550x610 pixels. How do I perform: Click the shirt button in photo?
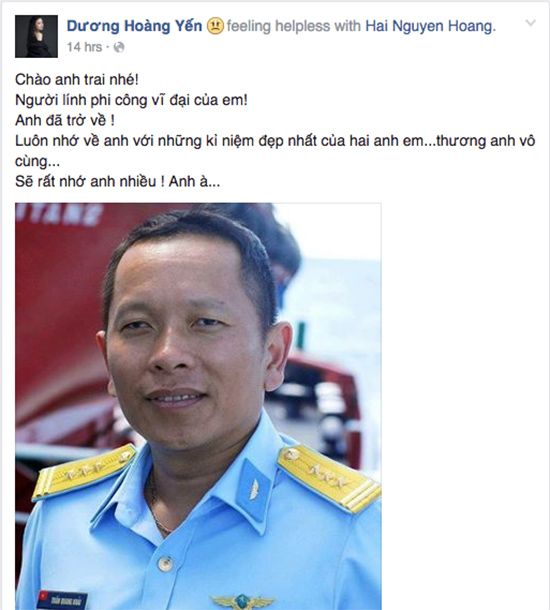coord(165,563)
